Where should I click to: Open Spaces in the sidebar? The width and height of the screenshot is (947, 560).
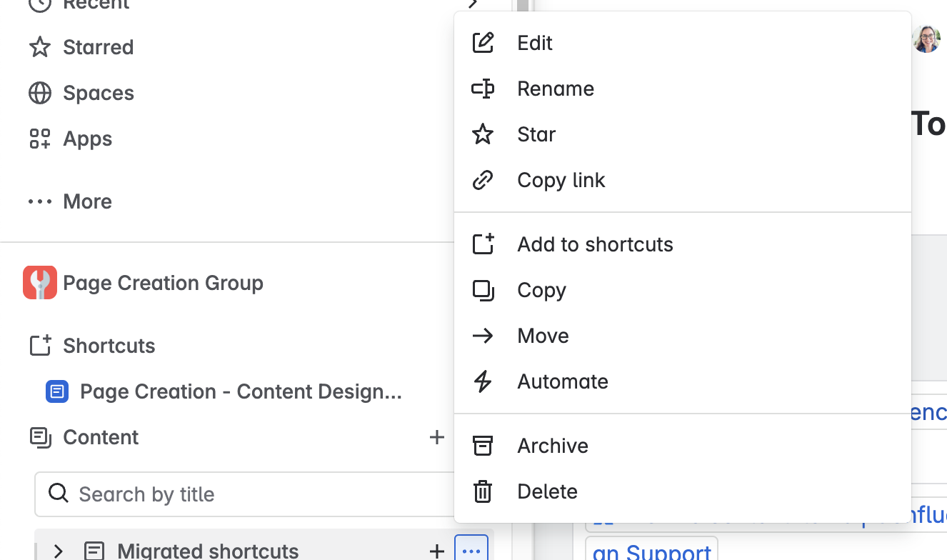coord(81,93)
